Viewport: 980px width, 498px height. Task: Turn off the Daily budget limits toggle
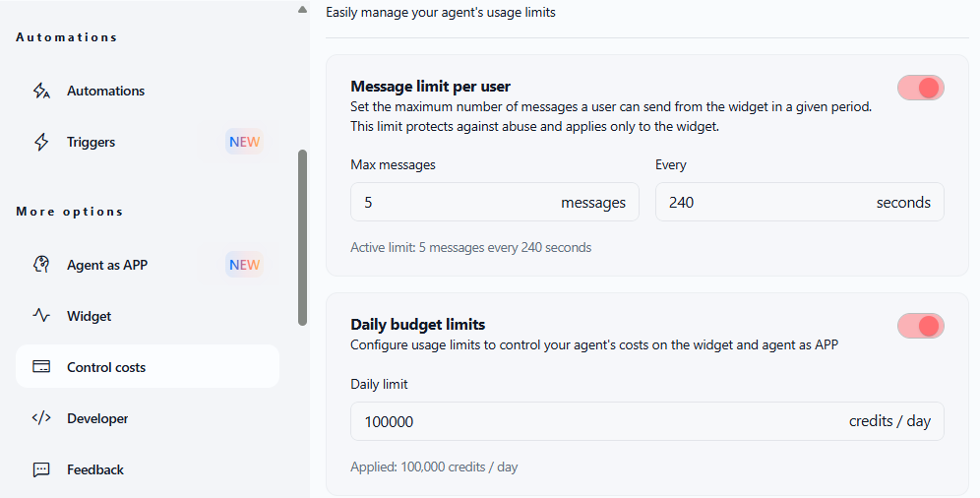coord(920,326)
